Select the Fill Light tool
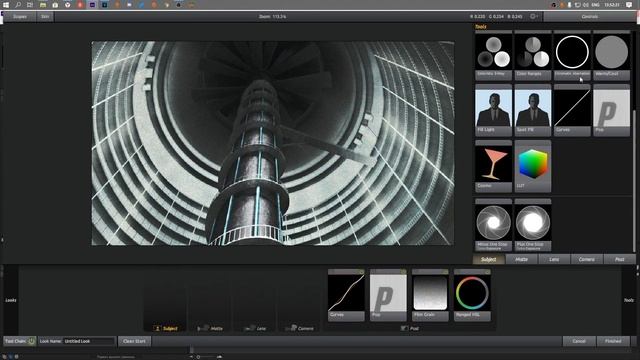Viewport: 640px width, 360px height. [493, 110]
